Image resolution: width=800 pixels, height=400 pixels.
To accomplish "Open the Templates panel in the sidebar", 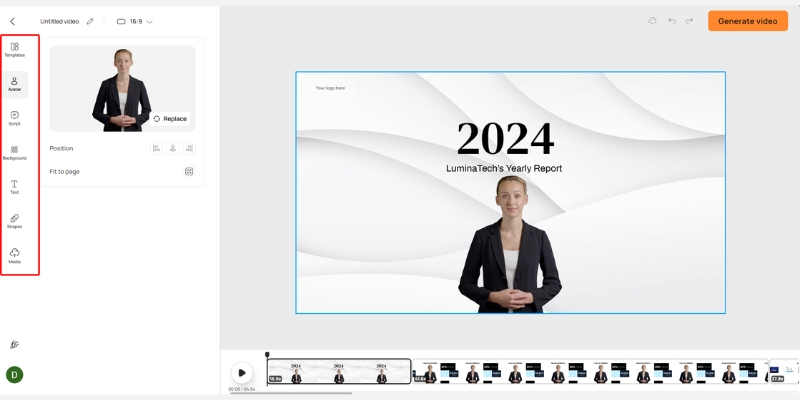I will coord(14,49).
